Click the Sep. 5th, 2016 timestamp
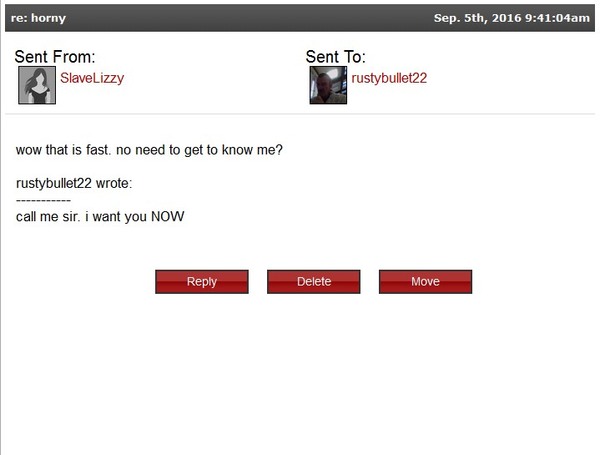The height and width of the screenshot is (455, 600). (x=512, y=18)
